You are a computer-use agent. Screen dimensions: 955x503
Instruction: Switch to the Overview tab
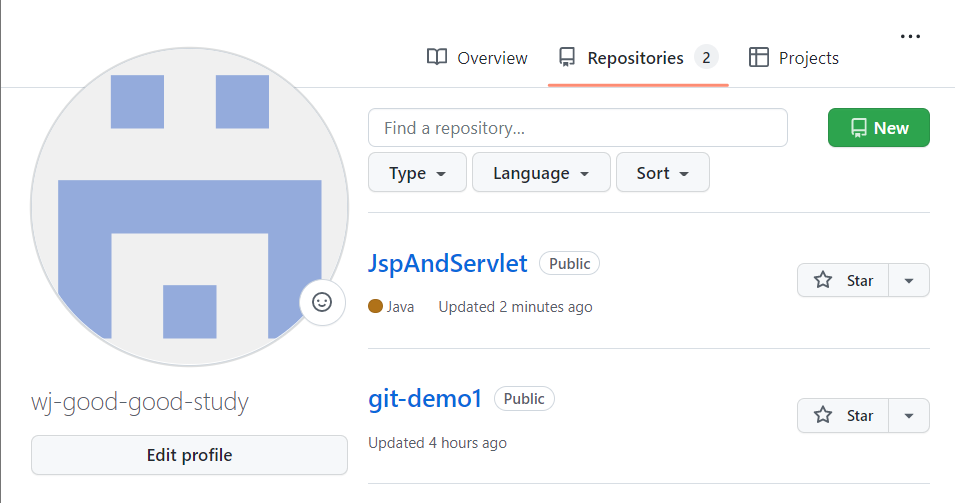(x=477, y=58)
